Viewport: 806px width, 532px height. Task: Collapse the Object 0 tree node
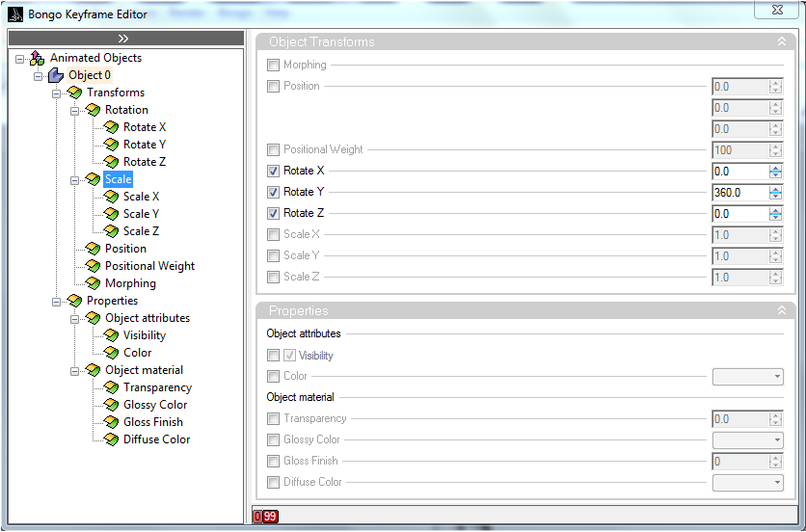[x=38, y=76]
